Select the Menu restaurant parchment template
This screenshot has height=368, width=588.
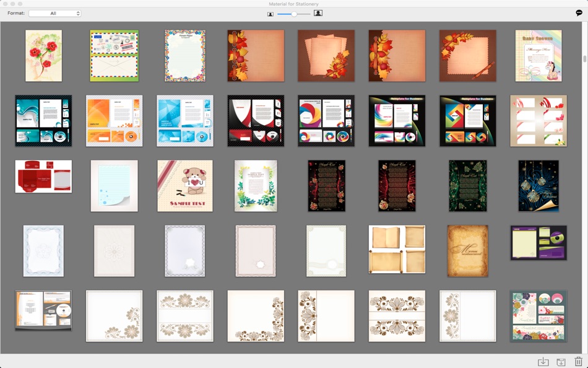coord(468,251)
